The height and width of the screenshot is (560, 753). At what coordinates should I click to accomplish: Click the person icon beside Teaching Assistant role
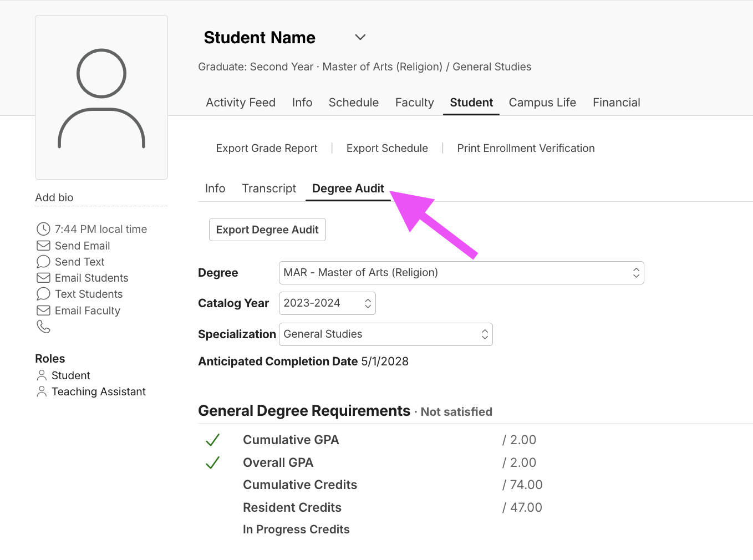click(x=42, y=391)
